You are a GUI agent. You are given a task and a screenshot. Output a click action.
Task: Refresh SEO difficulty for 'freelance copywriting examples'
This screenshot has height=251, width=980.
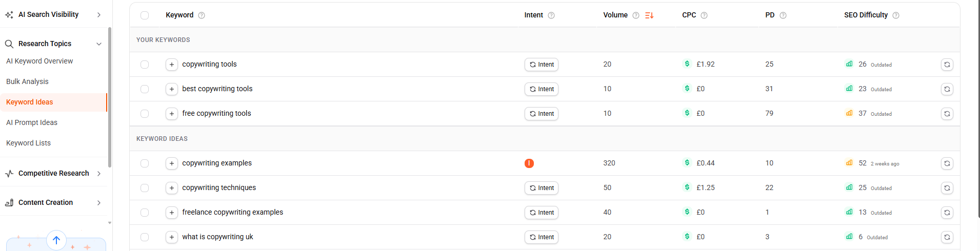coord(947,213)
